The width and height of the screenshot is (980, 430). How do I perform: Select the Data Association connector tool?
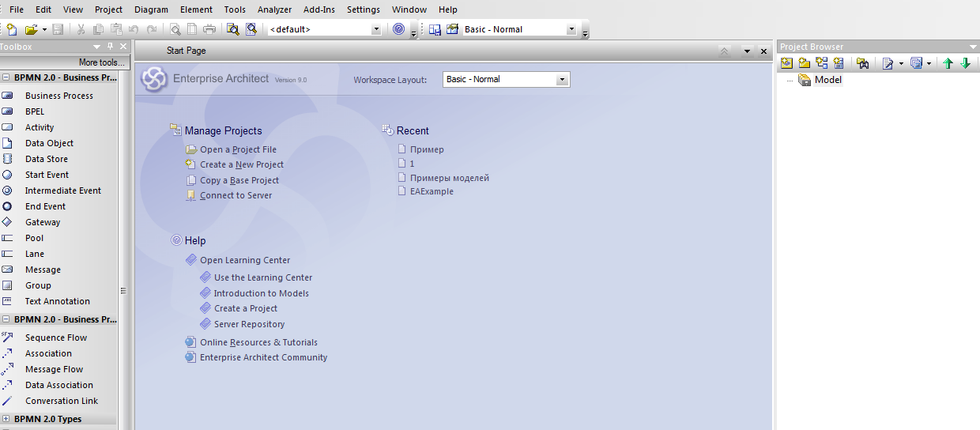click(x=58, y=385)
